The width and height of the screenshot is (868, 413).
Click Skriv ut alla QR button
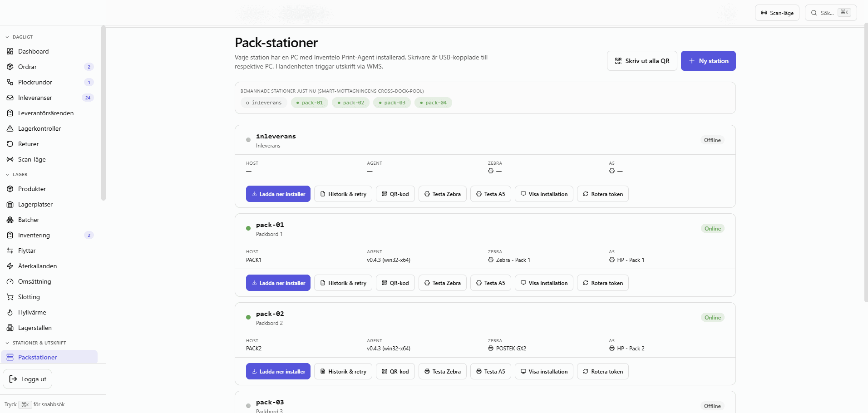pyautogui.click(x=642, y=61)
